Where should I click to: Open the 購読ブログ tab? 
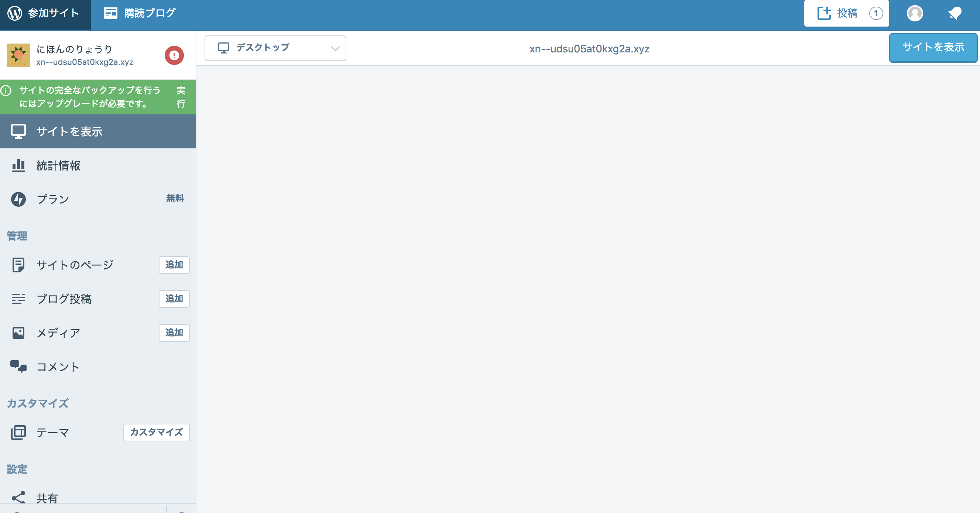coord(140,13)
